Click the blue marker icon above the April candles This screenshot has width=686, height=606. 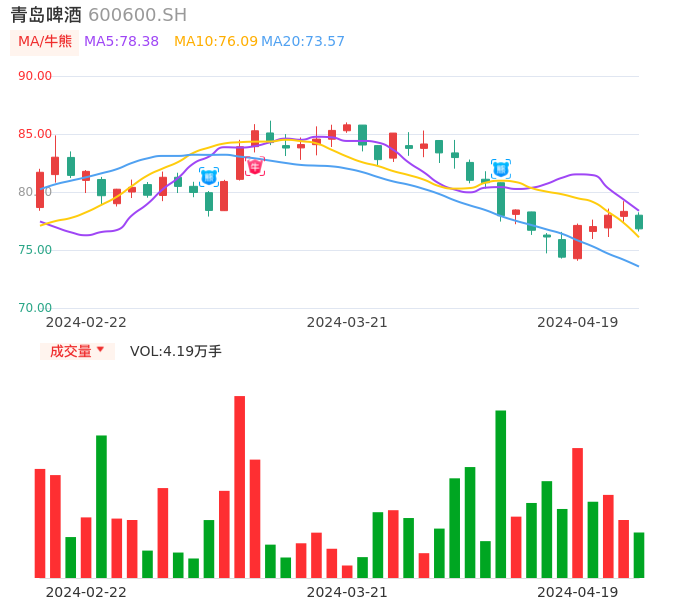coord(501,169)
